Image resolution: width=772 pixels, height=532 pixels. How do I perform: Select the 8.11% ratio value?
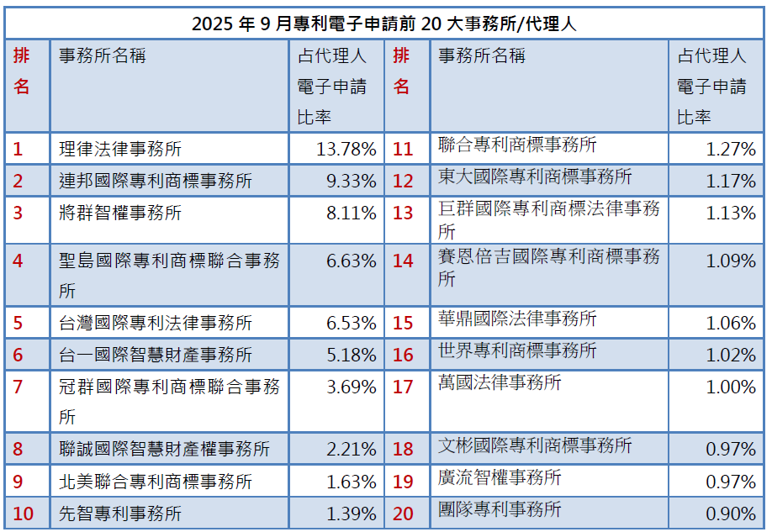(x=351, y=213)
